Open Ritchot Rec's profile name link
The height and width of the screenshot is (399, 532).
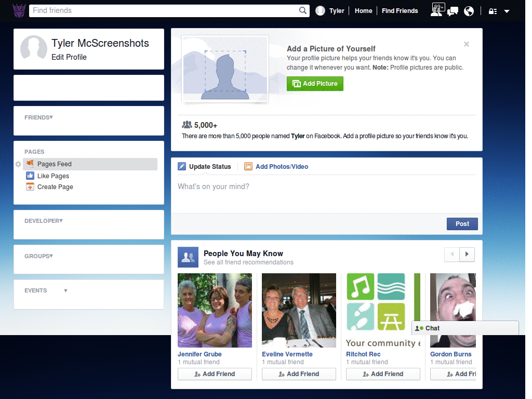coord(363,354)
